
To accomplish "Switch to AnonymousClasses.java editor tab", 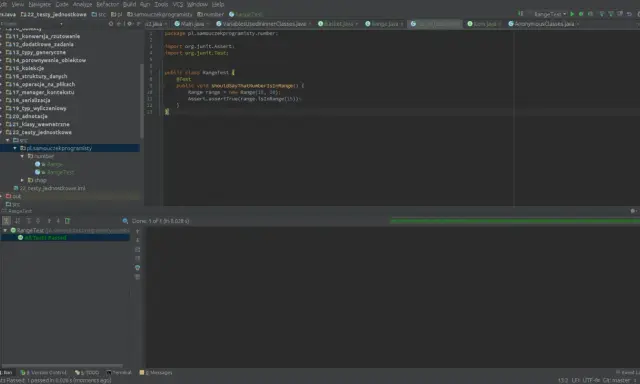I will point(544,24).
